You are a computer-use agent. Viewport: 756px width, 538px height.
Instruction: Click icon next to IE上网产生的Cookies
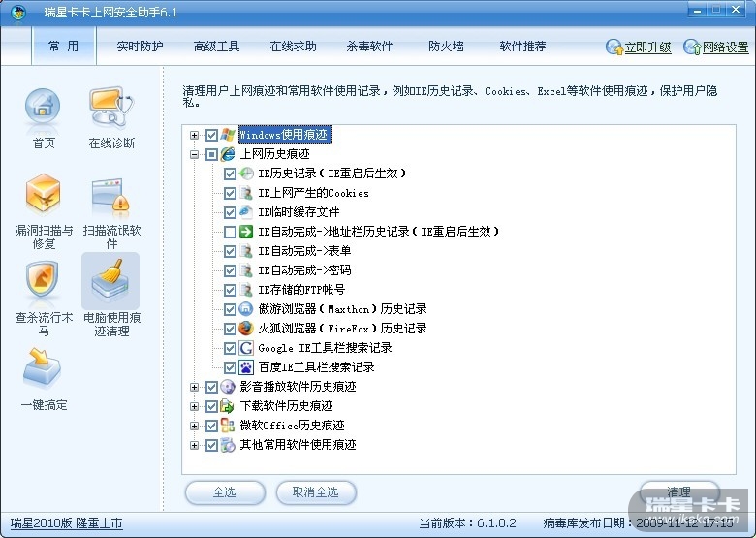(246, 193)
